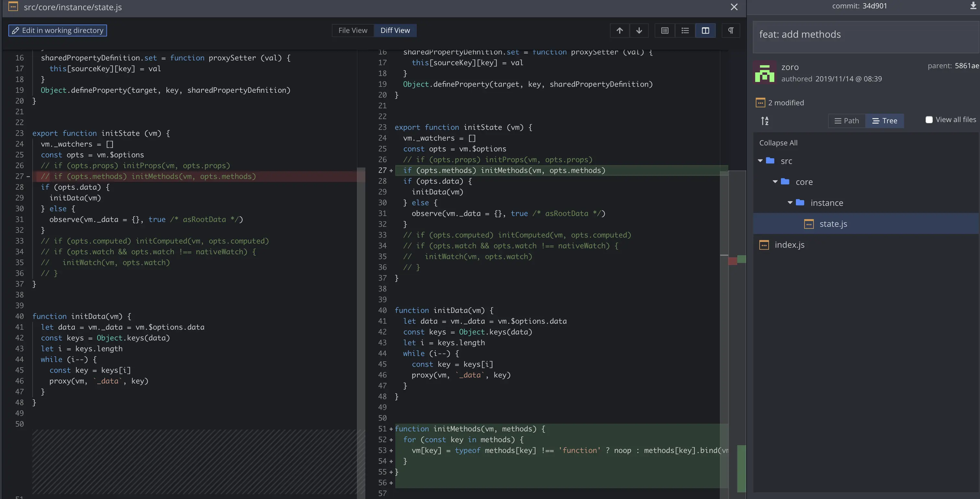Viewport: 980px width, 499px height.
Task: Select the Diff View tab
Action: click(395, 30)
